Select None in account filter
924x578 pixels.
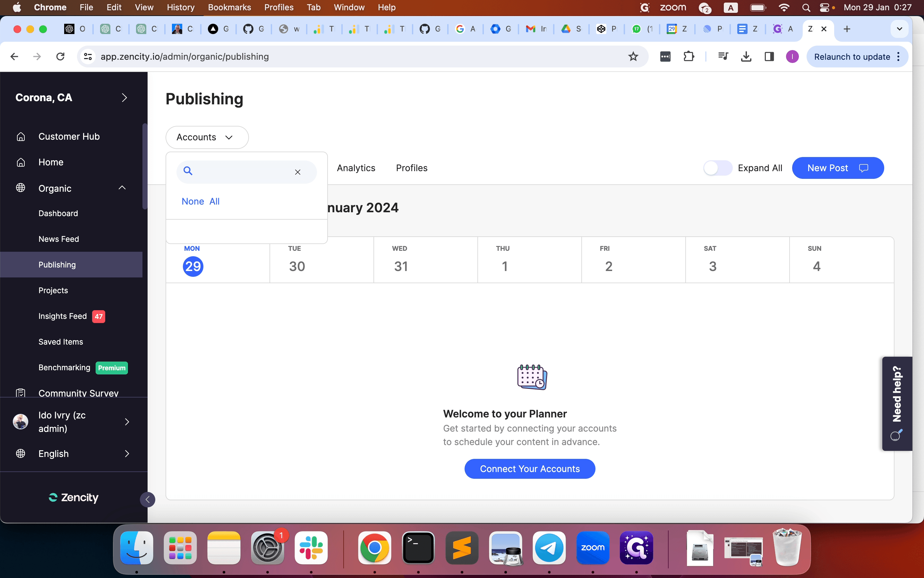[x=193, y=201]
